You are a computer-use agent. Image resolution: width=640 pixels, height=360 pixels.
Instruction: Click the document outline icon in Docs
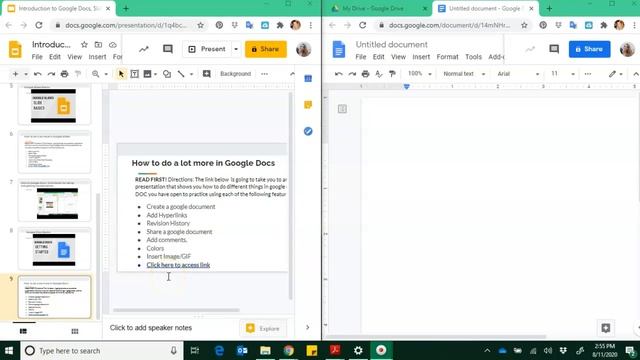[x=342, y=109]
